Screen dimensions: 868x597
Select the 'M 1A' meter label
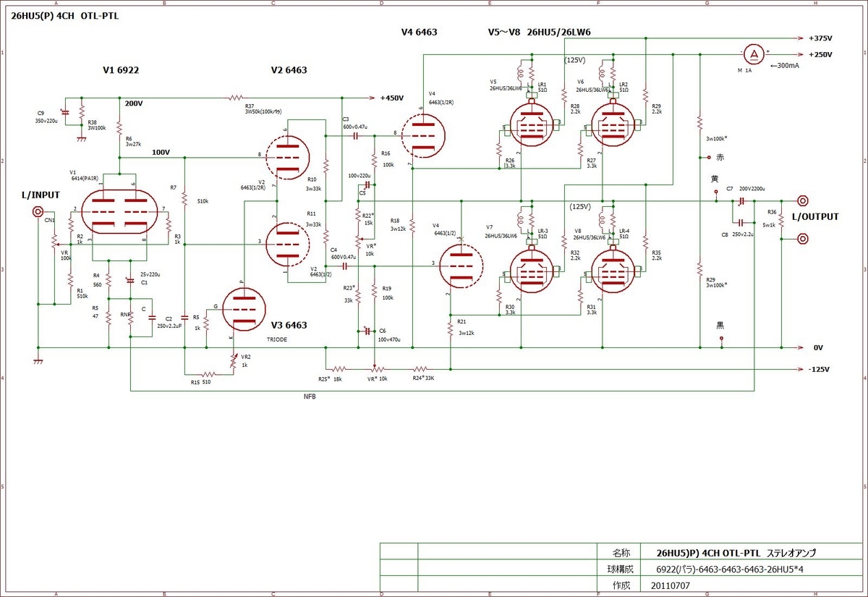(744, 70)
